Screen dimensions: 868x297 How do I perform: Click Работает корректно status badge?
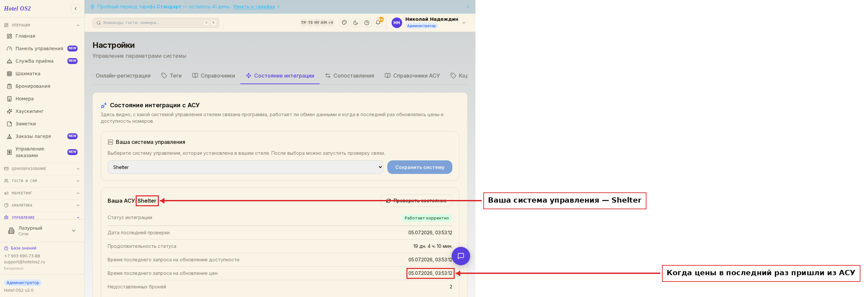[x=427, y=218]
